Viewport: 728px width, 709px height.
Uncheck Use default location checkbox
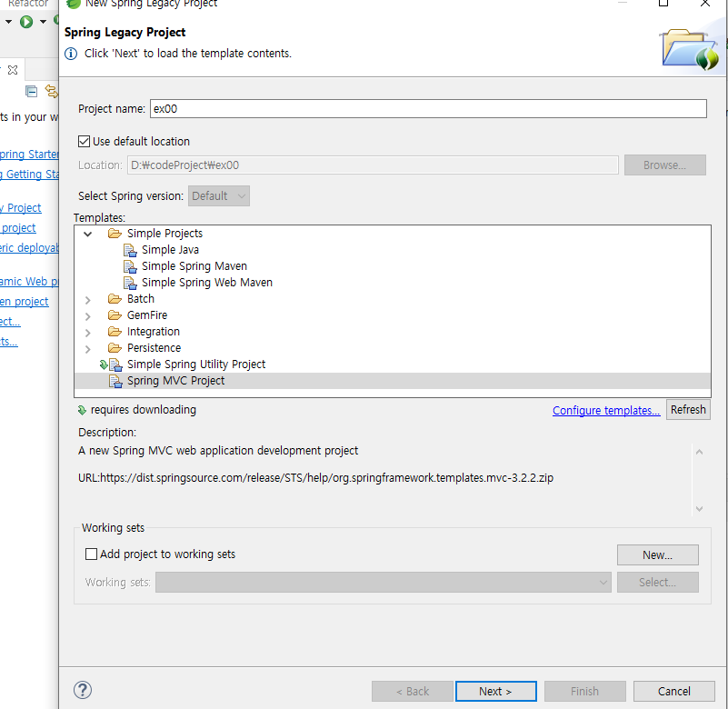[x=84, y=141]
